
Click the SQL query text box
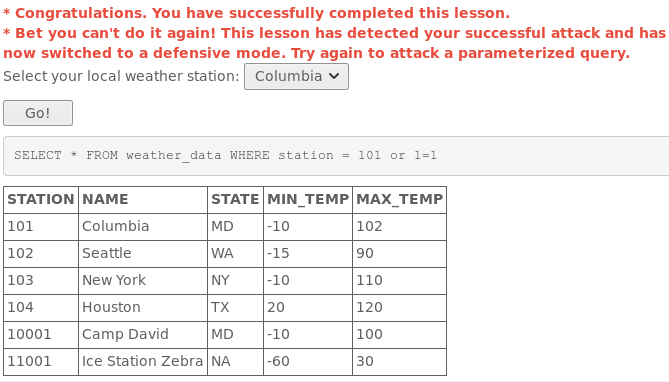click(336, 156)
